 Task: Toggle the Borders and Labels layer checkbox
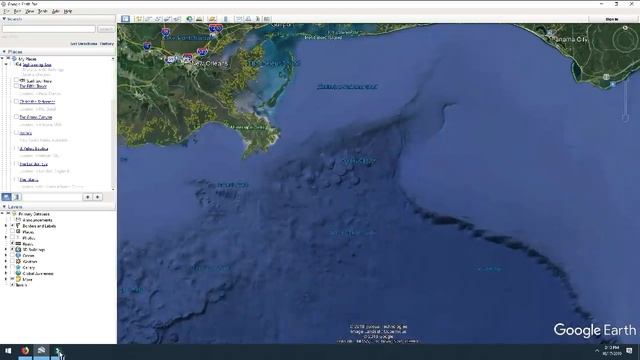[x=13, y=226]
